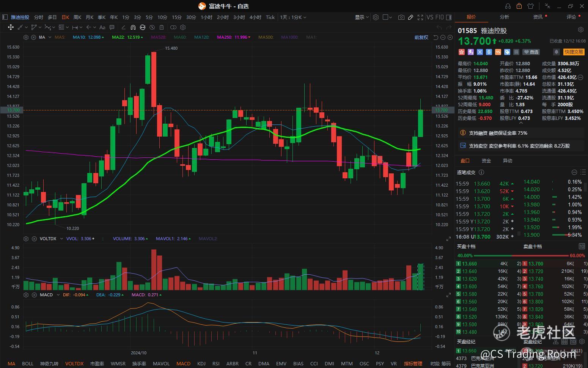Show info about 逐笔成交
The image size is (588, 368).
click(481, 172)
